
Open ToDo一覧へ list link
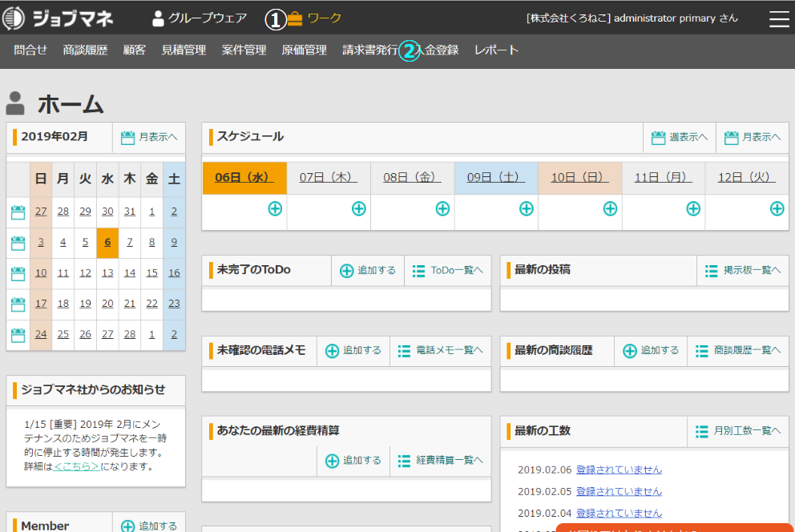pos(448,271)
